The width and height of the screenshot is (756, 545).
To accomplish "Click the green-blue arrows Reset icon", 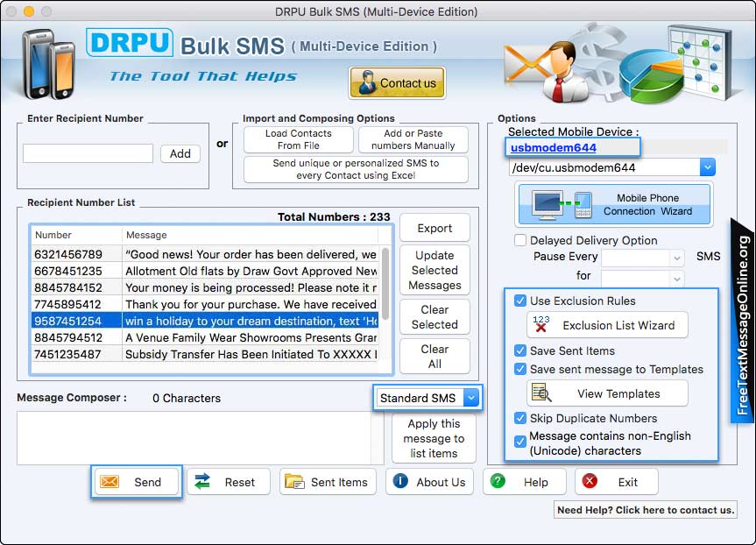I will click(x=202, y=481).
